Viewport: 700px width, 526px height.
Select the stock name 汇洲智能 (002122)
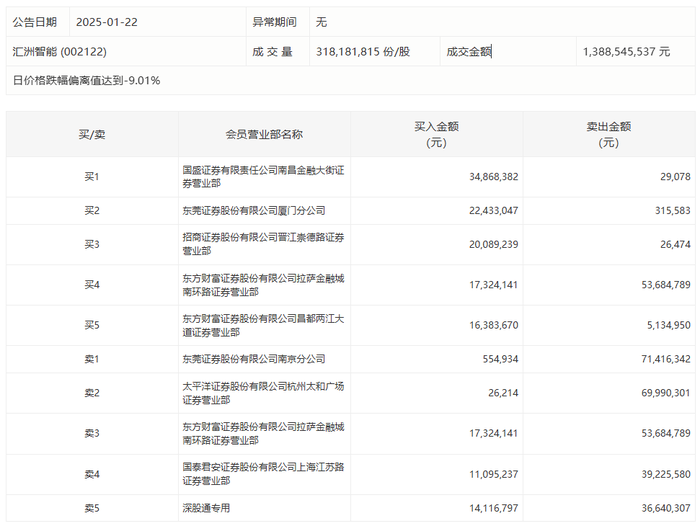tap(59, 52)
